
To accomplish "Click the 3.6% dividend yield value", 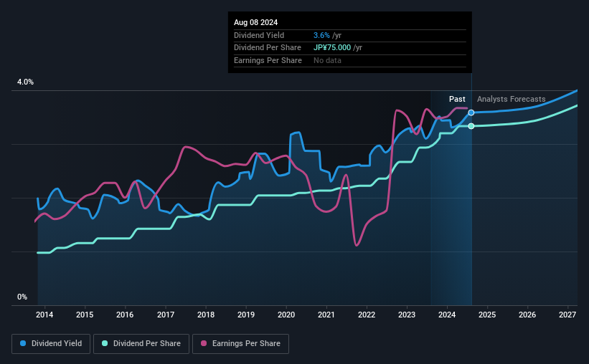I will pyautogui.click(x=321, y=35).
